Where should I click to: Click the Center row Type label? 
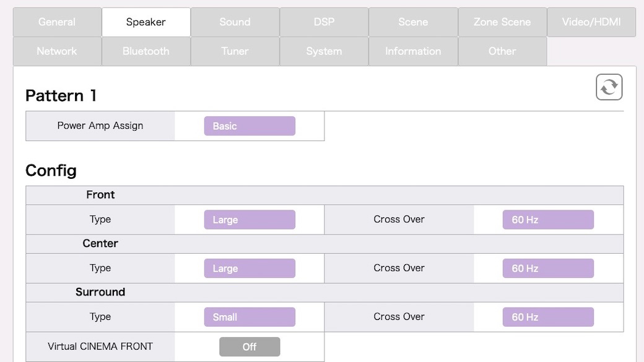(100, 268)
